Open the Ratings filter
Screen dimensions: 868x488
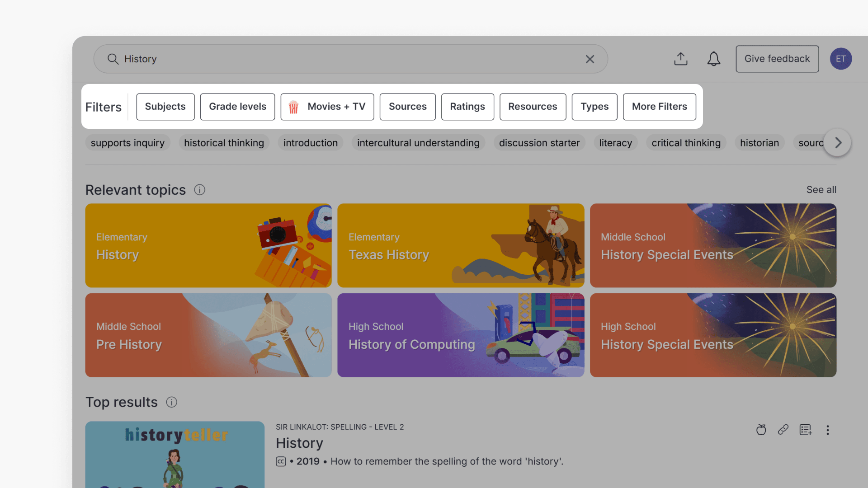467,107
